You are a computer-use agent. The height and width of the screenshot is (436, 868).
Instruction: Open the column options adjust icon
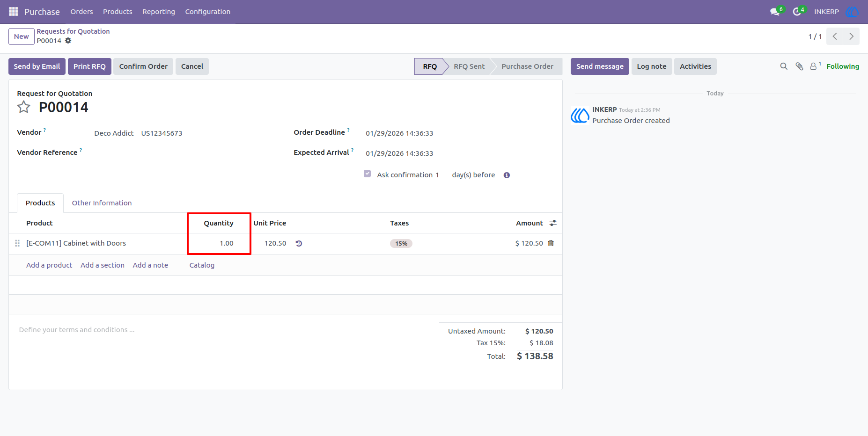[553, 223]
